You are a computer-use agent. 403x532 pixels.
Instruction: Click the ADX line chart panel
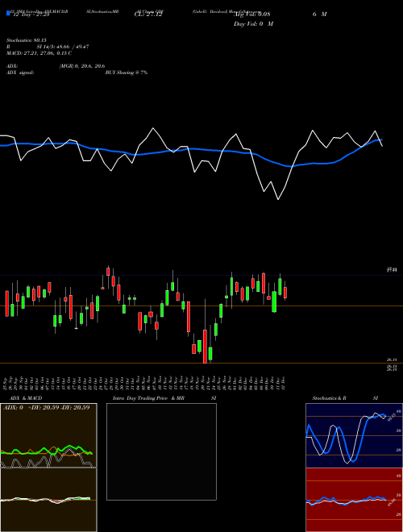tap(48, 435)
